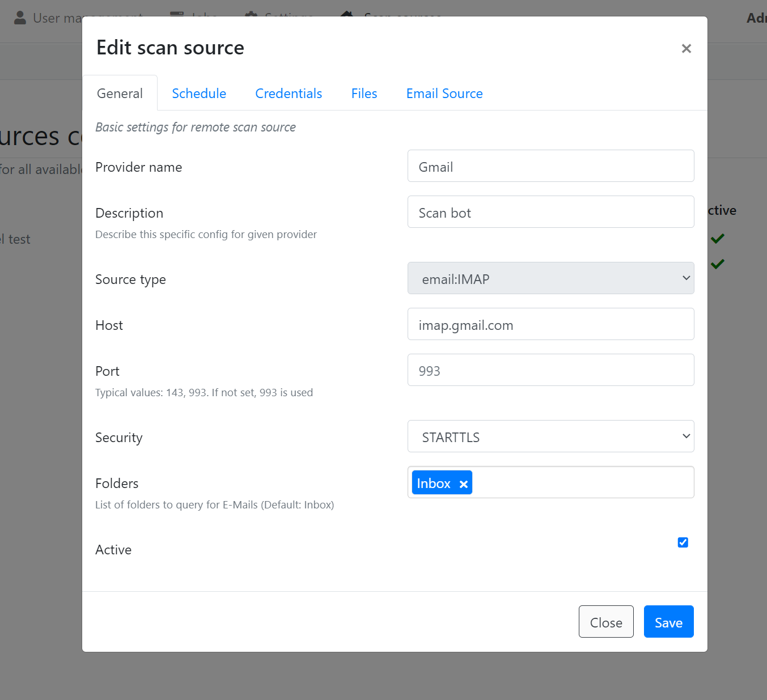Close the Edit scan source dialog with X
Viewport: 767px width, 700px height.
coord(686,49)
